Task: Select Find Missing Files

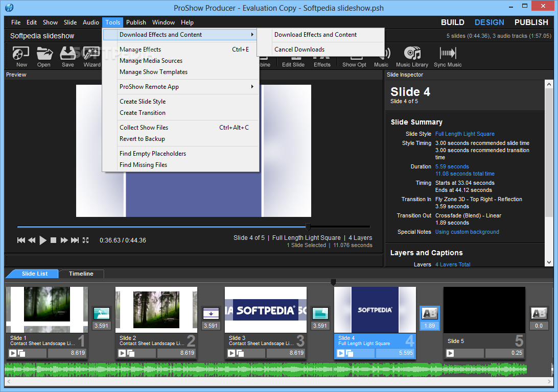Action: pyautogui.click(x=181, y=165)
